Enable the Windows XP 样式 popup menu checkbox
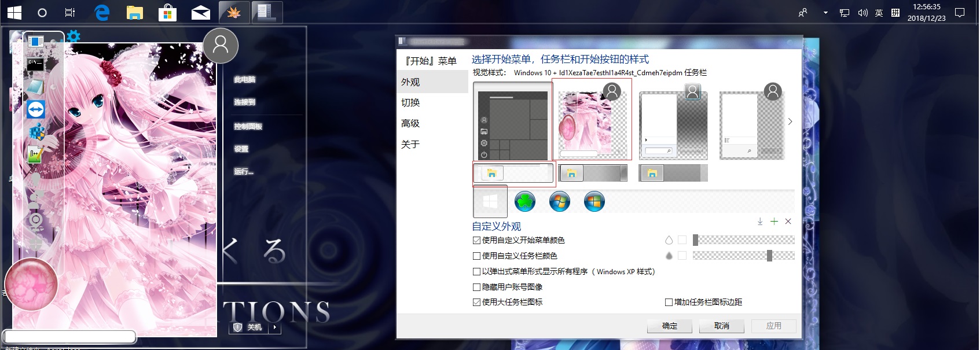The height and width of the screenshot is (350, 980). tap(477, 271)
